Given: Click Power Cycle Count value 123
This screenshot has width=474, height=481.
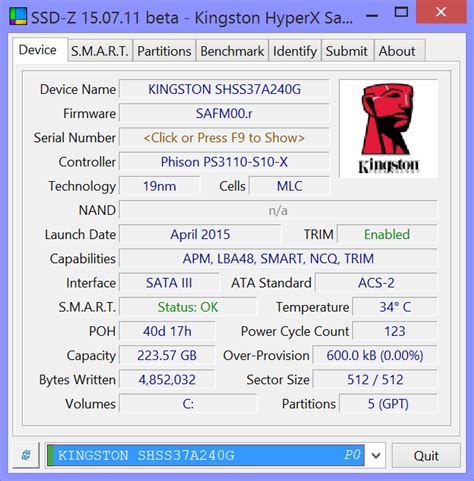Looking at the screenshot, I should [395, 331].
